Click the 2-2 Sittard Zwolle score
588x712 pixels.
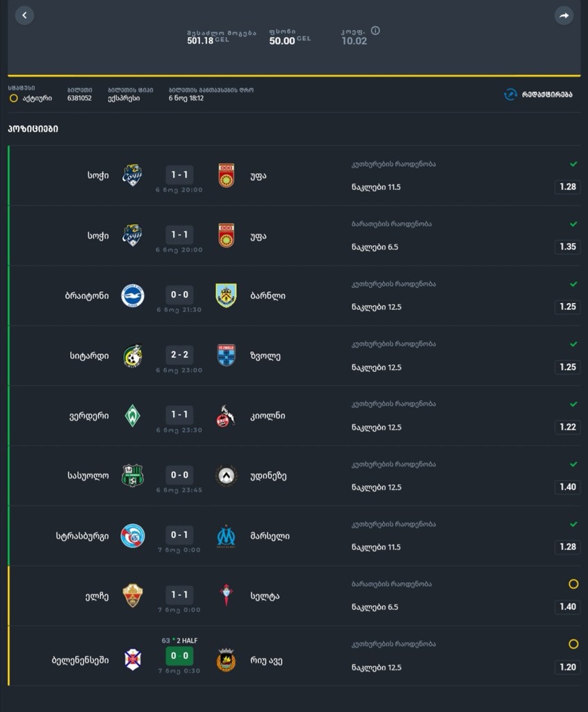(x=179, y=355)
